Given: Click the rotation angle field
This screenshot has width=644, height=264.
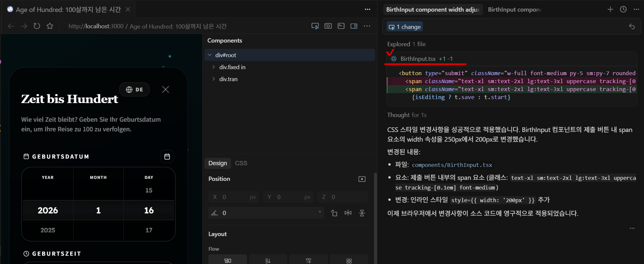Looking at the screenshot, I should 267,213.
